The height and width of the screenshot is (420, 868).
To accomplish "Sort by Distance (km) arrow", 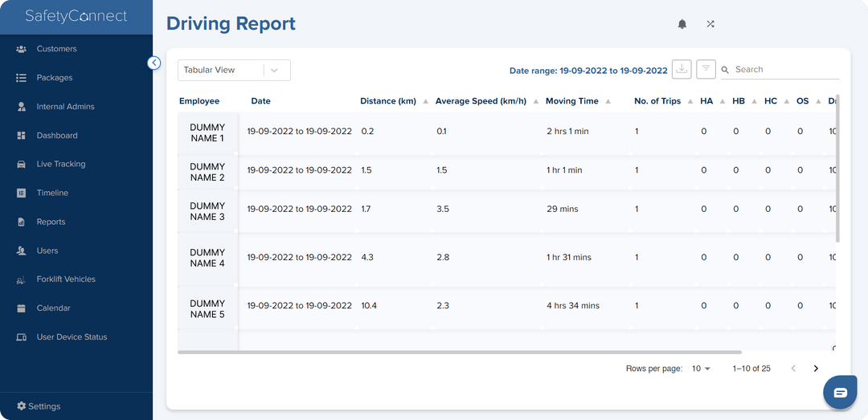I will point(425,102).
